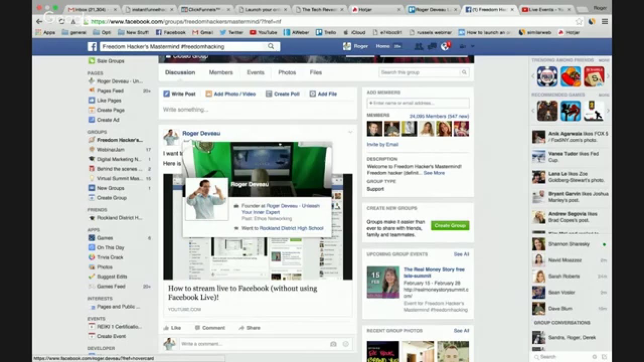Click the Scrabble game icon
Screen dimensions: 644x362
594,76
